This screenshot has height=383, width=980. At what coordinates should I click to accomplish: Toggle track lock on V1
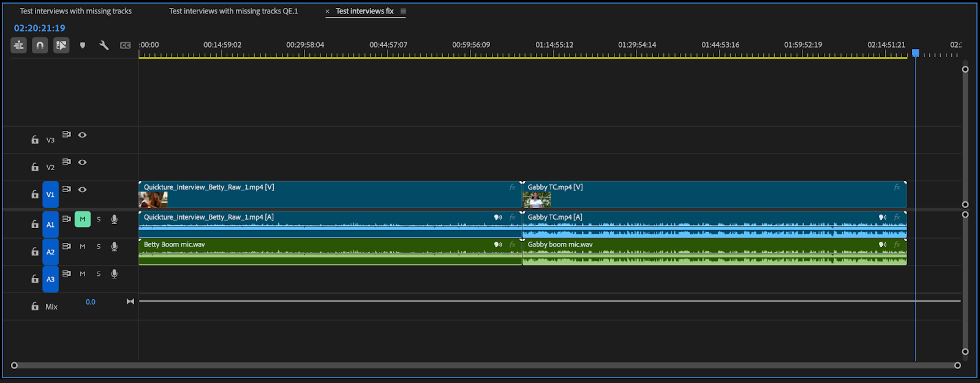click(x=35, y=194)
